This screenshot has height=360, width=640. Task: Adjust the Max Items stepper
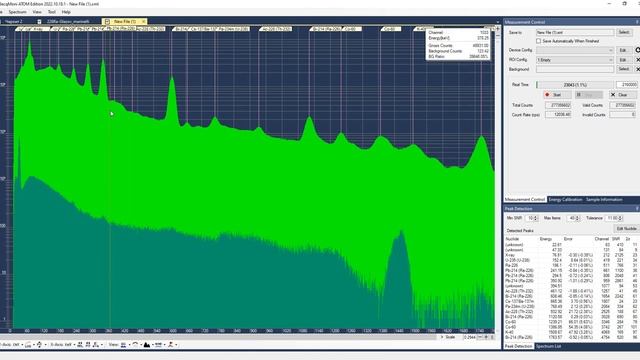[x=578, y=218]
